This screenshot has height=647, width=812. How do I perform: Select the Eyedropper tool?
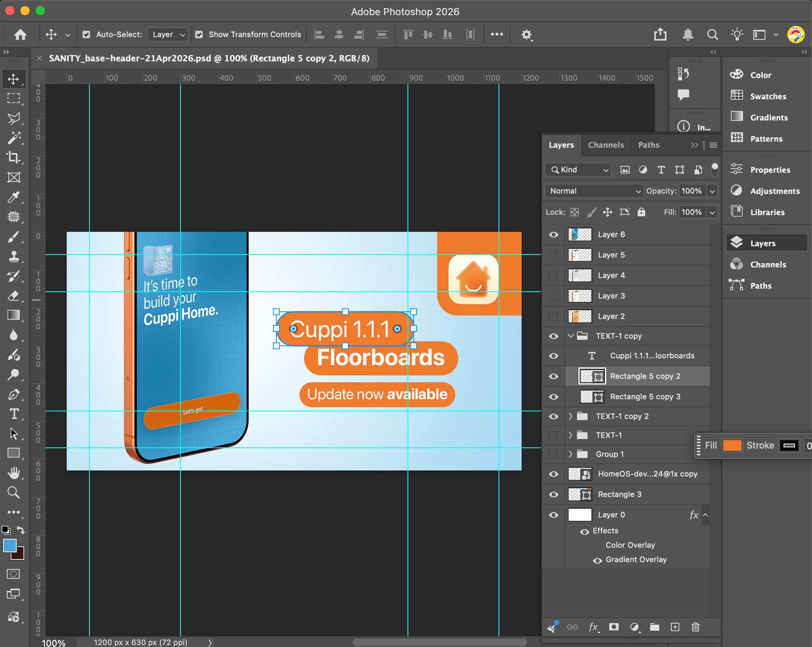pyautogui.click(x=14, y=197)
